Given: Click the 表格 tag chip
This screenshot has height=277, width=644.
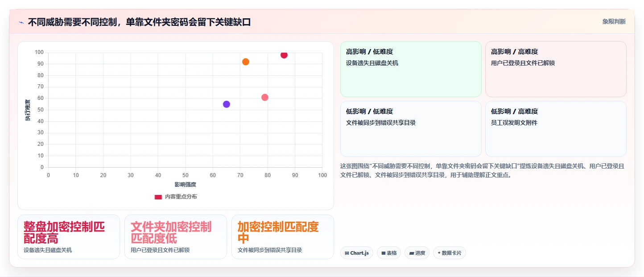Looking at the screenshot, I should 389,253.
